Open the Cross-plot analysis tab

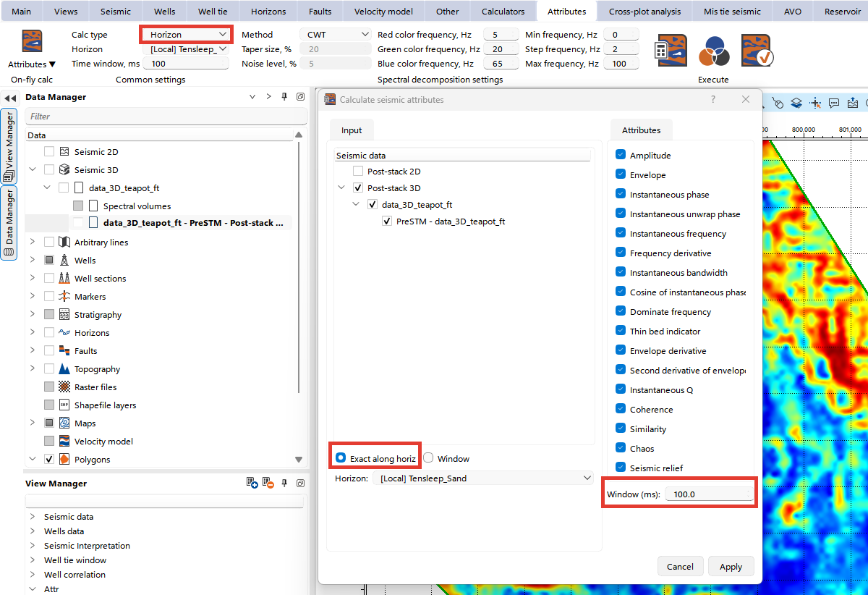644,12
